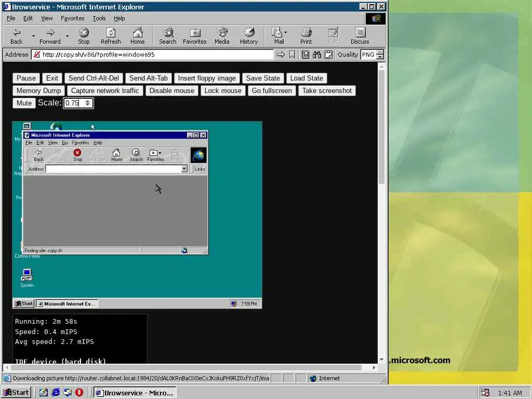This screenshot has height=399, width=532.
Task: Click Send Ctrl-Alt-Del button
Action: click(x=94, y=78)
